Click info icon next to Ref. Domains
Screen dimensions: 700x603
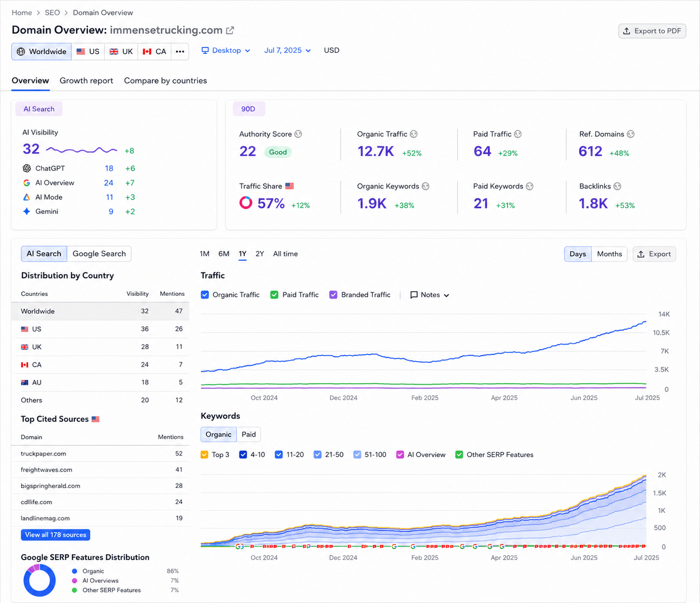click(x=631, y=134)
